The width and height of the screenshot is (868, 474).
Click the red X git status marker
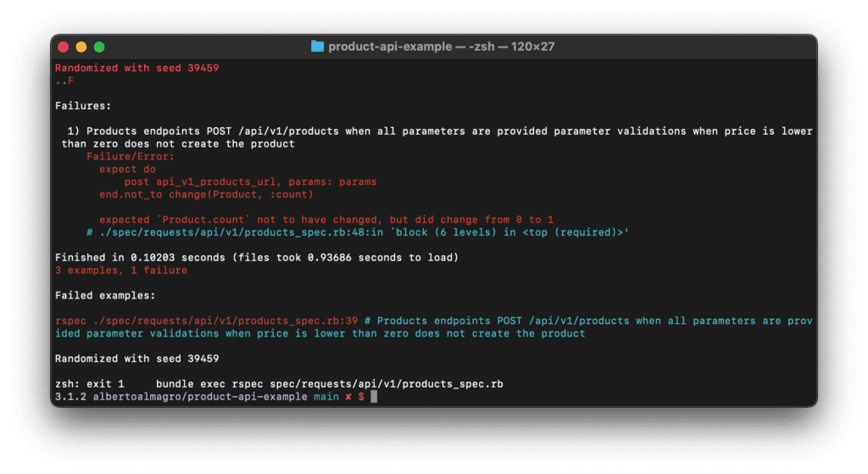click(348, 397)
